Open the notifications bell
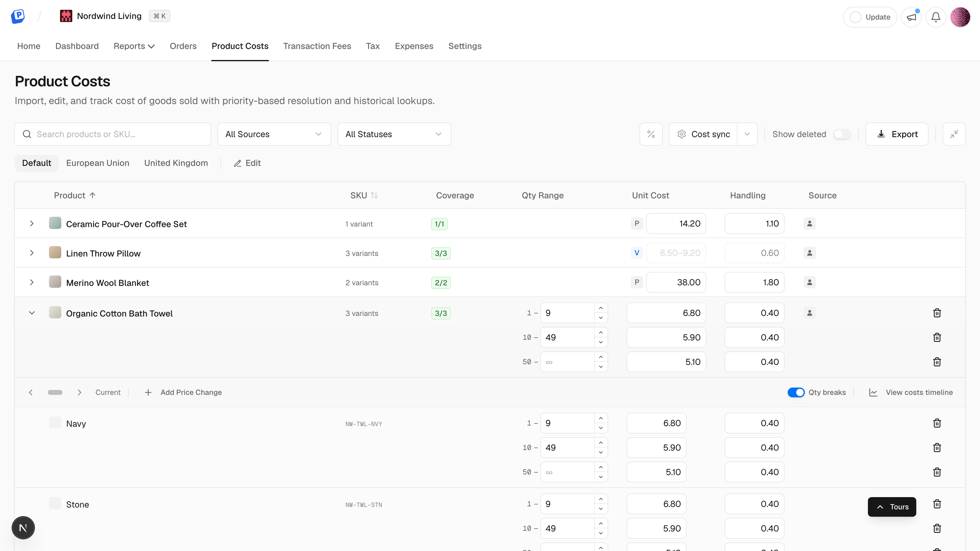This screenshot has height=551, width=980. click(x=936, y=17)
